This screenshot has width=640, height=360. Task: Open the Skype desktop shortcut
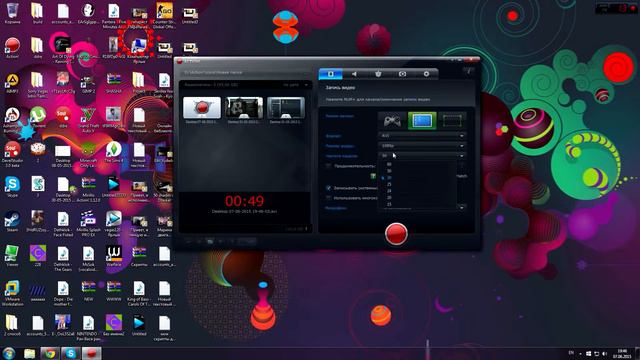(x=12, y=187)
